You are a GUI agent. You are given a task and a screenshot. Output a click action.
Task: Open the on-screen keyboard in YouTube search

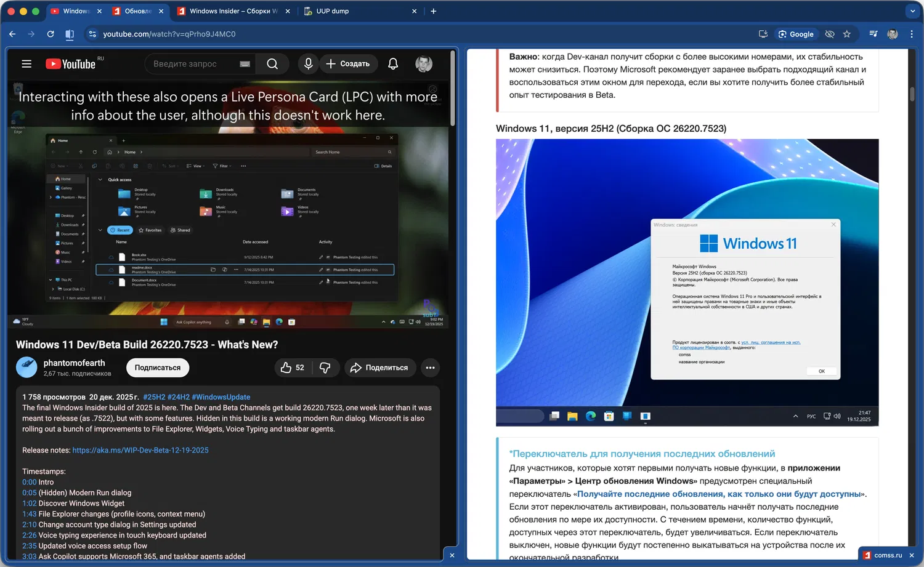coord(245,64)
